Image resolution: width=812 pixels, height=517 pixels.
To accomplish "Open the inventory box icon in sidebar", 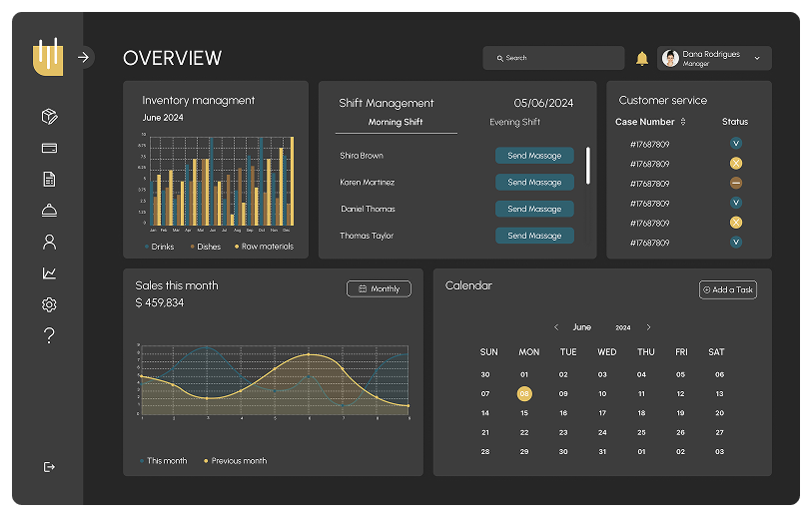I will click(49, 117).
